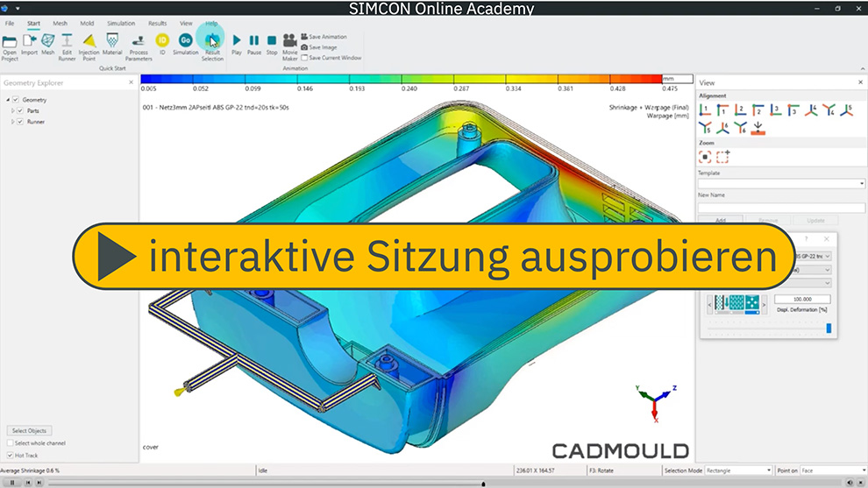868x488 pixels.
Task: Stop the animation in the ribbon
Action: (272, 40)
